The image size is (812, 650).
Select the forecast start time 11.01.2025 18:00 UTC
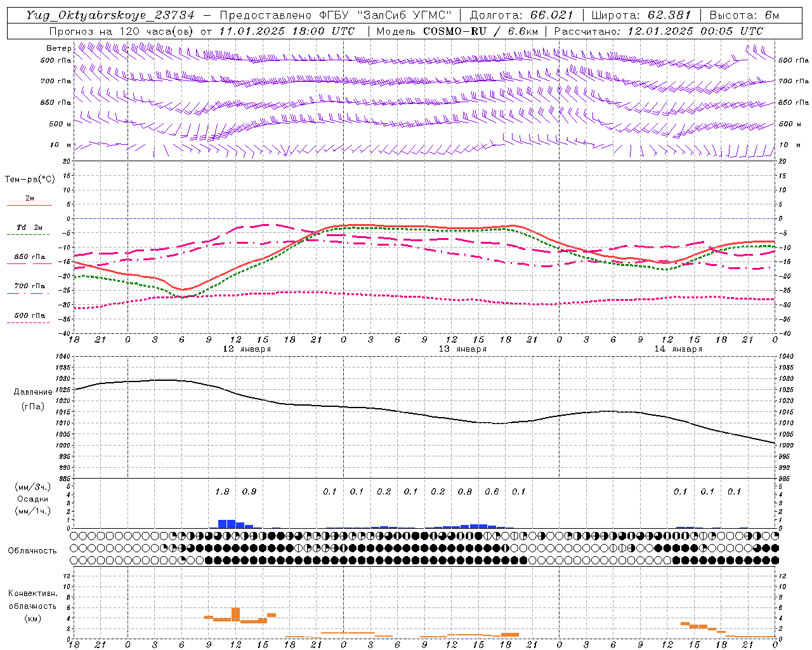pos(287,31)
